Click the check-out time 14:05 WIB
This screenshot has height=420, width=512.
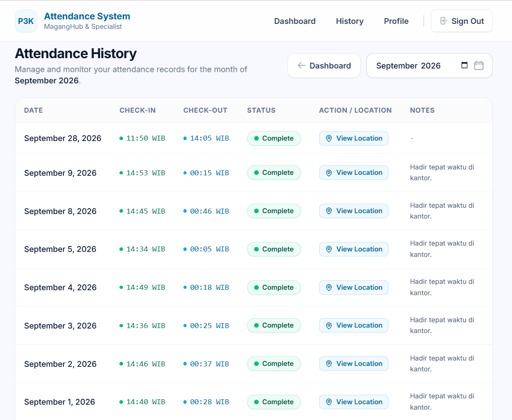[206, 138]
